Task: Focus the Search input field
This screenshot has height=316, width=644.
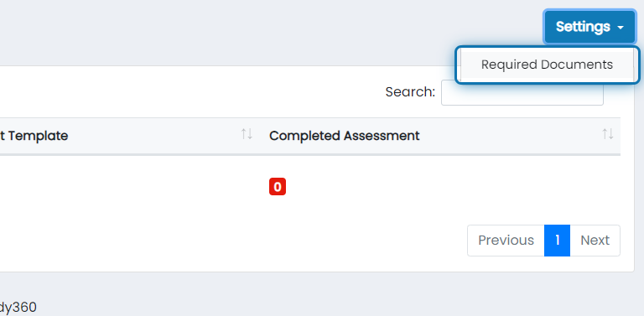Action: click(x=522, y=92)
